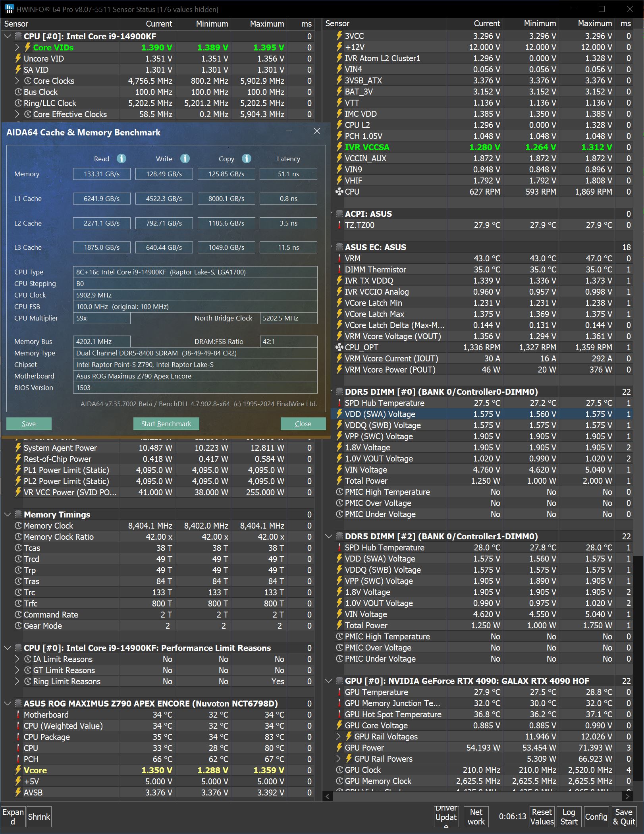Collapse the Memory Timings group
The width and height of the screenshot is (644, 834).
[7, 514]
